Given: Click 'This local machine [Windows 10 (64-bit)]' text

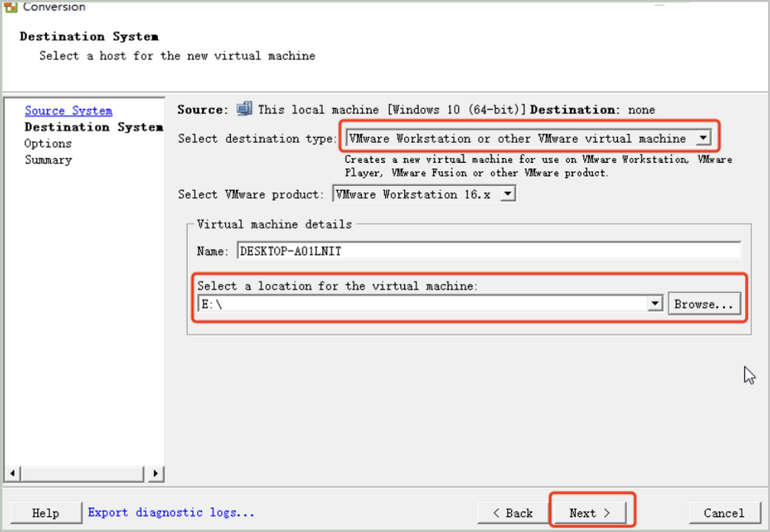Looking at the screenshot, I should pyautogui.click(x=392, y=110).
